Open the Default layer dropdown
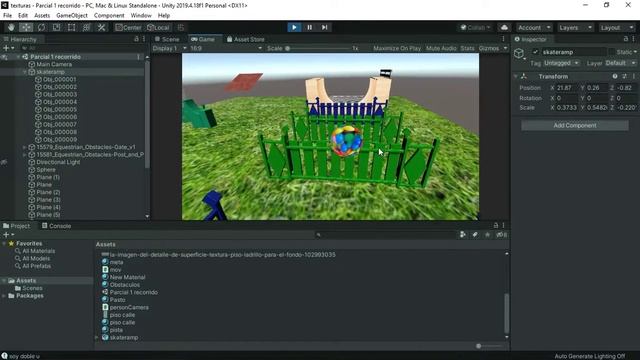 (x=620, y=63)
